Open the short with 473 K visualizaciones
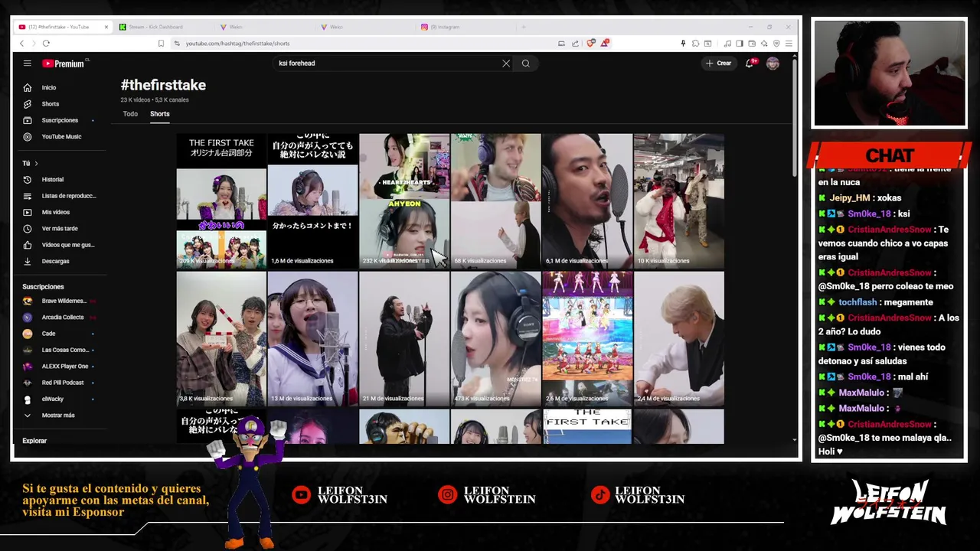The height and width of the screenshot is (551, 980). pos(495,339)
